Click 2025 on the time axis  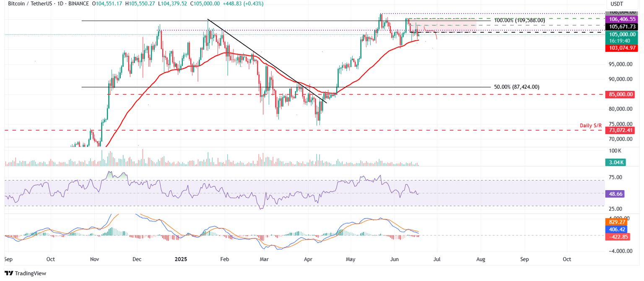181,259
